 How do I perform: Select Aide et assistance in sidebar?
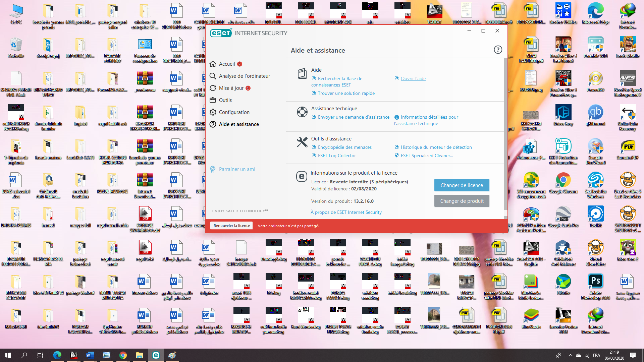[234, 124]
